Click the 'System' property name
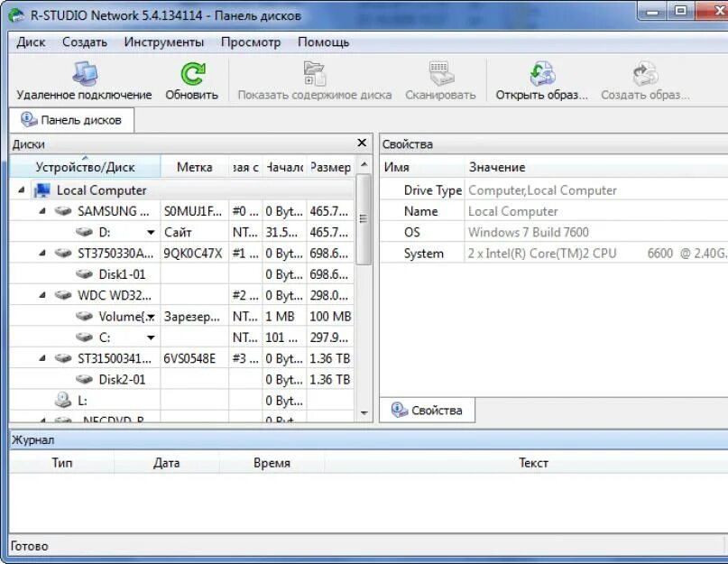Image resolution: width=728 pixels, height=564 pixels. [423, 254]
